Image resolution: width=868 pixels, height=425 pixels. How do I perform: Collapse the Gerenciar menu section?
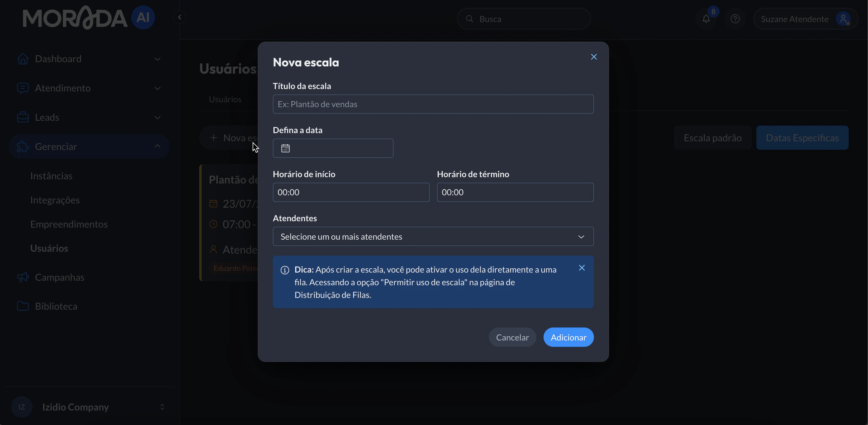click(157, 146)
